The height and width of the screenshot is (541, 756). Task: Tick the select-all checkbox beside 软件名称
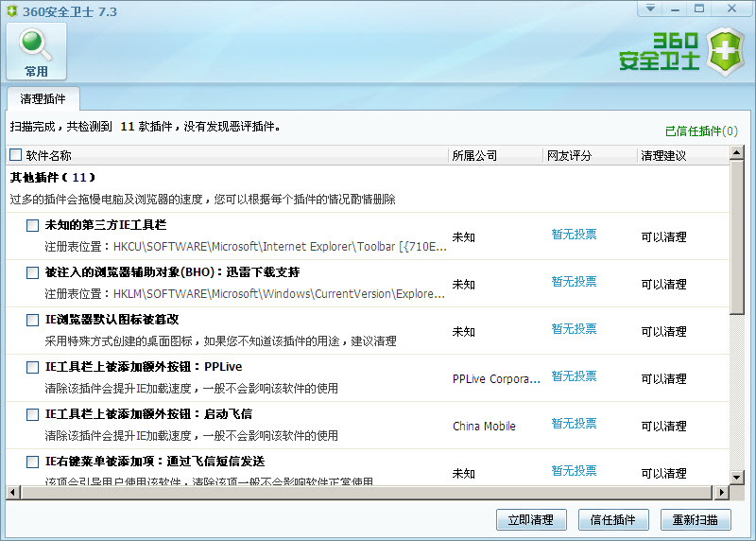coord(15,155)
